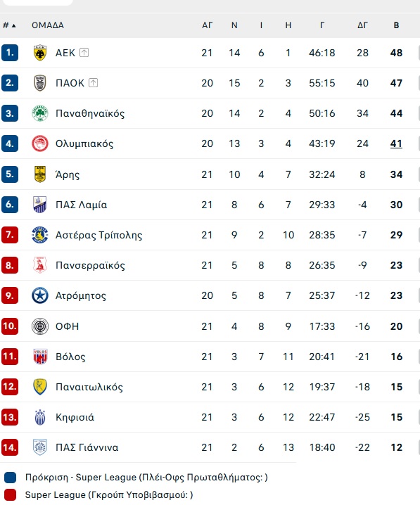Sort by the ΔΓ goal difference header

point(363,25)
